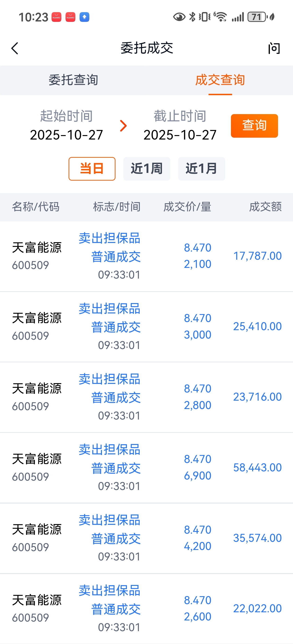Tap the eye comfort status icon
The width and height of the screenshot is (293, 644).
[x=179, y=17]
